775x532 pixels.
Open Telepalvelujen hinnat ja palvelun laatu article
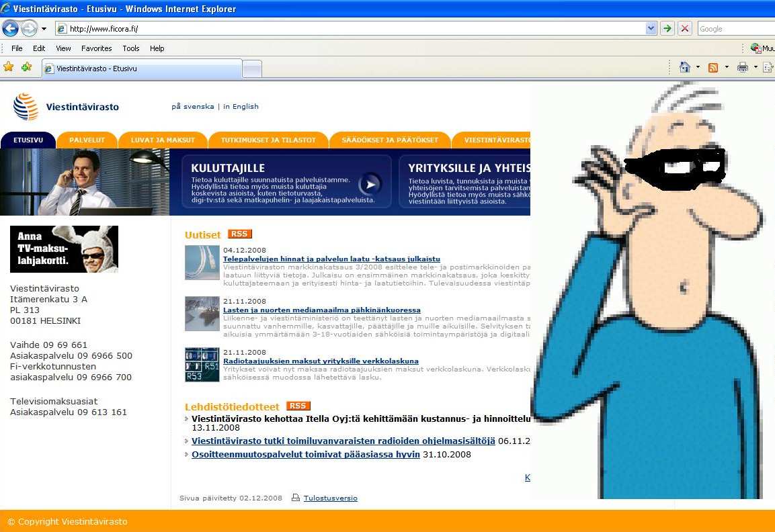[x=331, y=259]
